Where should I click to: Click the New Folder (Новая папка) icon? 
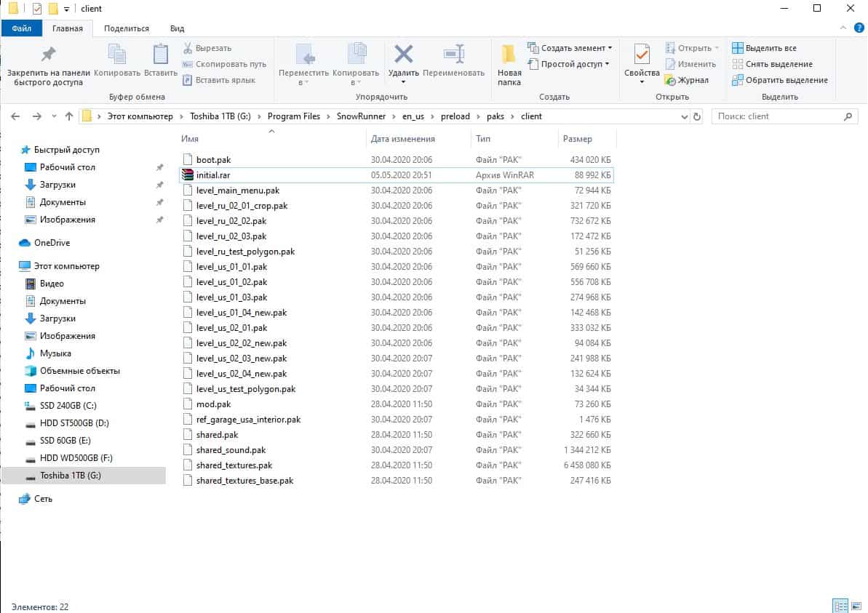coord(509,55)
